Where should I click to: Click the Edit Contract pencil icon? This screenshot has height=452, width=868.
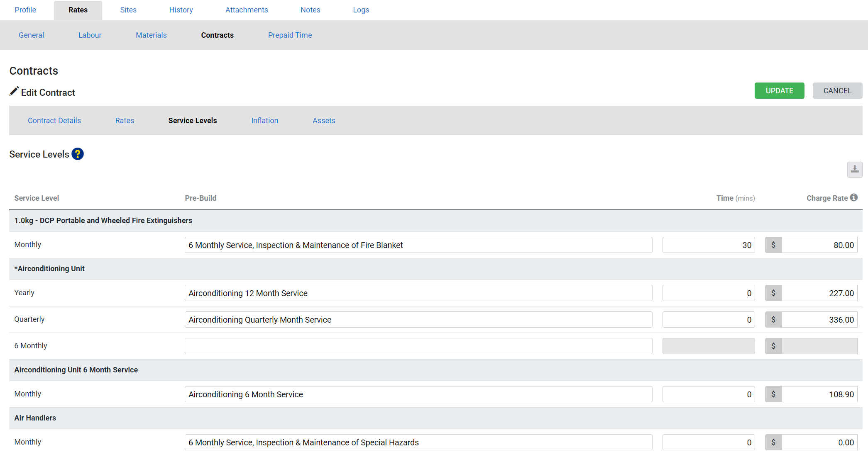tap(14, 92)
